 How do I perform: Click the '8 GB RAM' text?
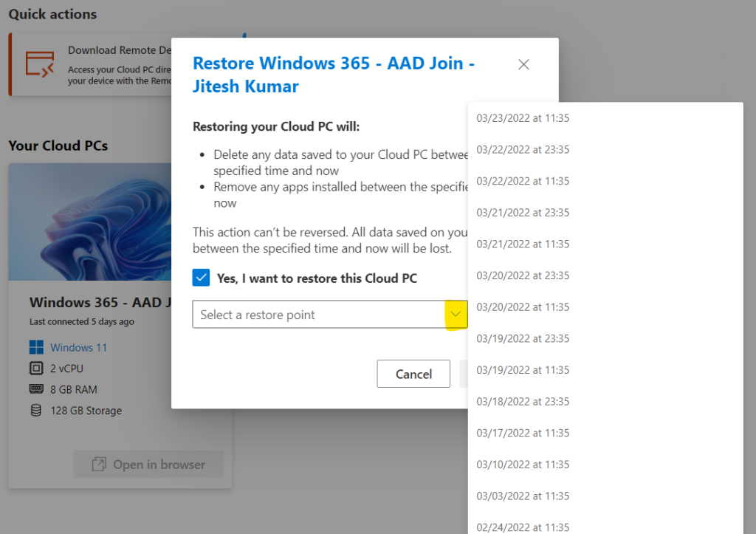(74, 389)
